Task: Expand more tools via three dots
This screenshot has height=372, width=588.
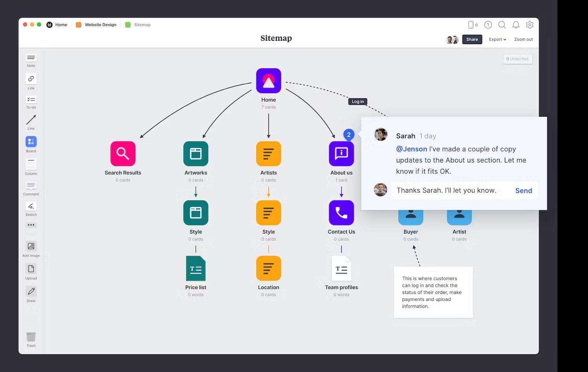Action: pyautogui.click(x=31, y=225)
